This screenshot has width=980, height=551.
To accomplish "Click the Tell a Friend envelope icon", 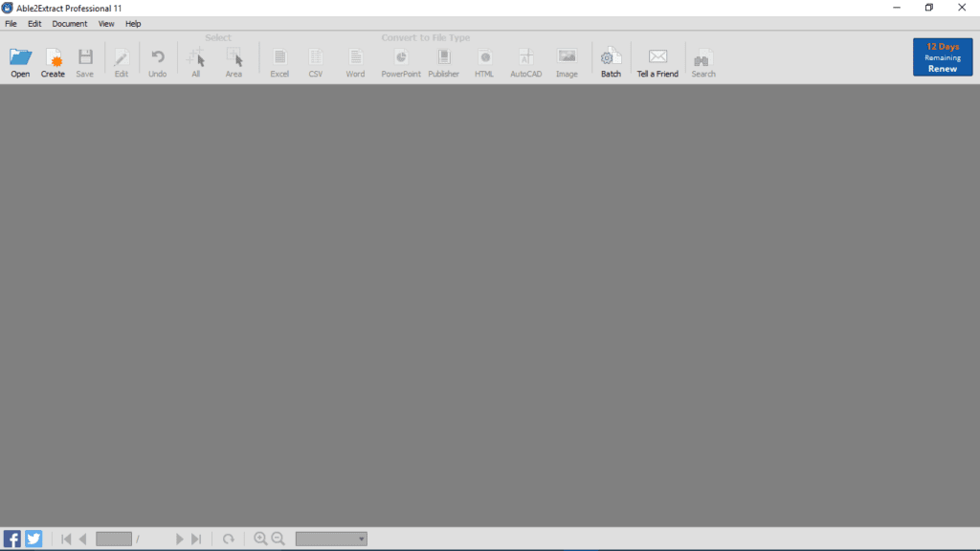I will (657, 56).
